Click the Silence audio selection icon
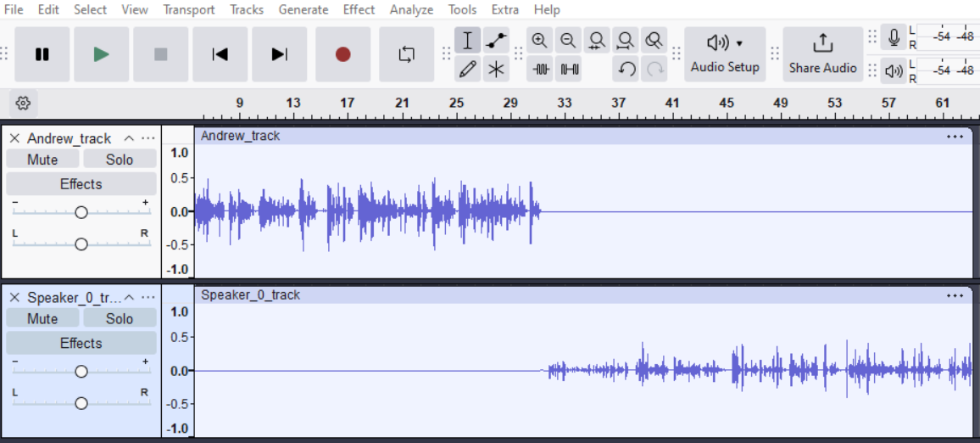 click(570, 70)
